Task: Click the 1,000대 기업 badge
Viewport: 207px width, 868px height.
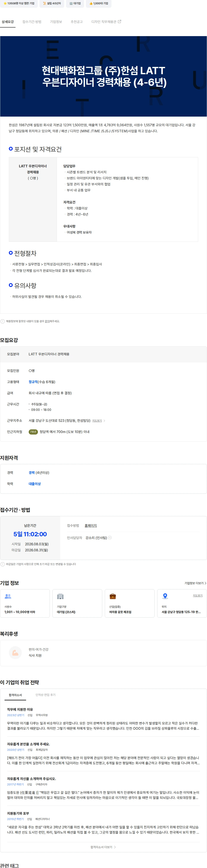Action: (99, 3)
